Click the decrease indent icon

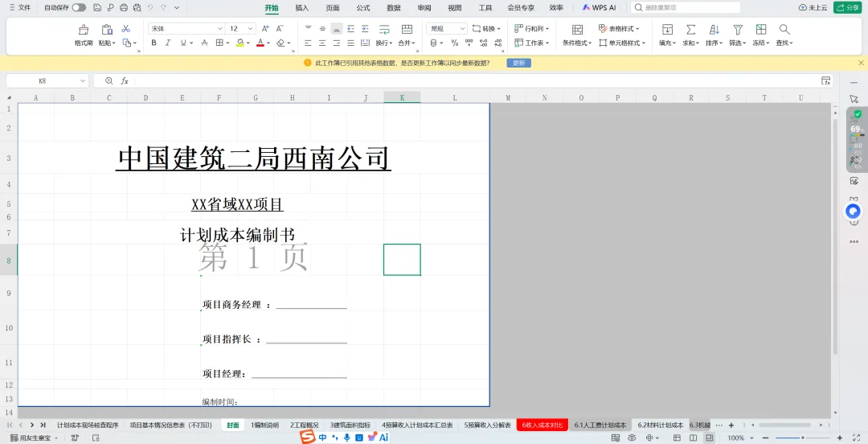pos(351,28)
